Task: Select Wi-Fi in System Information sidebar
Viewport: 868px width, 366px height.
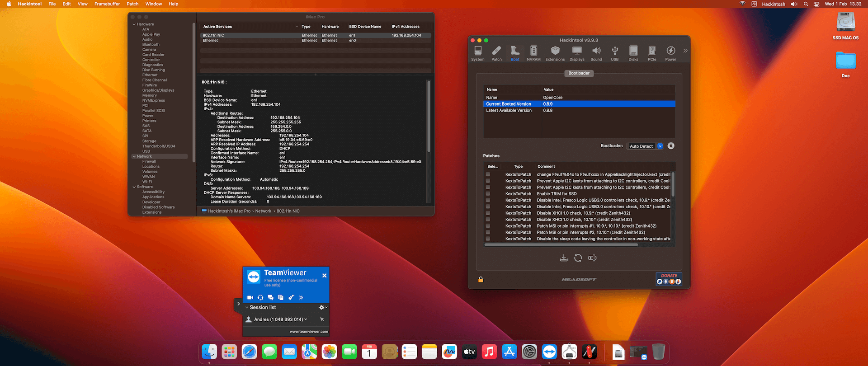Action: [x=147, y=182]
